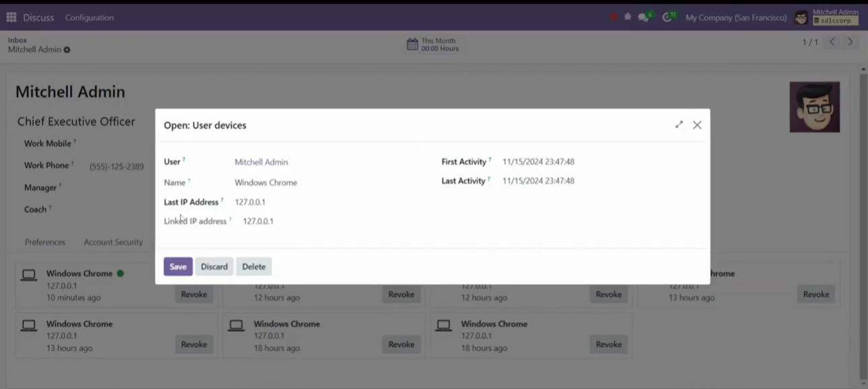Open the apps grid home menu
Screen dimensions: 868x389
[x=11, y=18]
